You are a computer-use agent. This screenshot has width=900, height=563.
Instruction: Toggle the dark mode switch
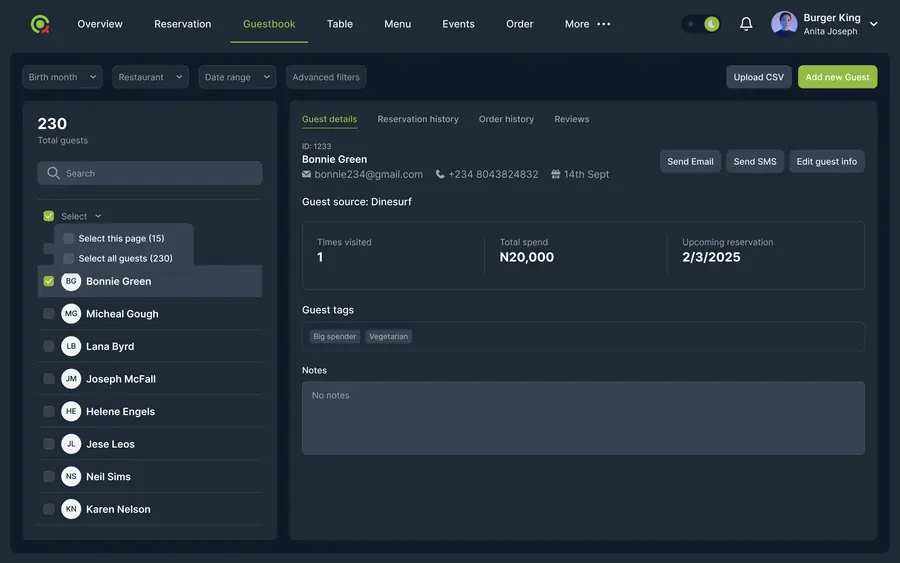tap(701, 24)
